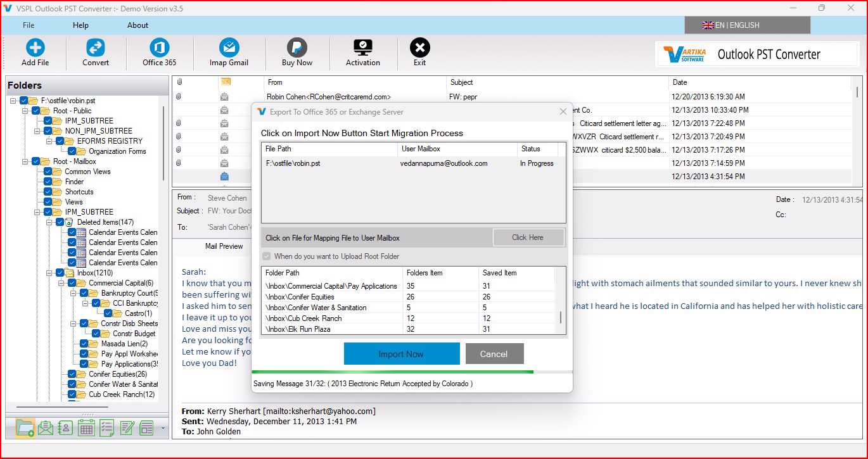The height and width of the screenshot is (459, 868).
Task: Click the Imap Gmail toolbar icon
Action: [x=229, y=48]
